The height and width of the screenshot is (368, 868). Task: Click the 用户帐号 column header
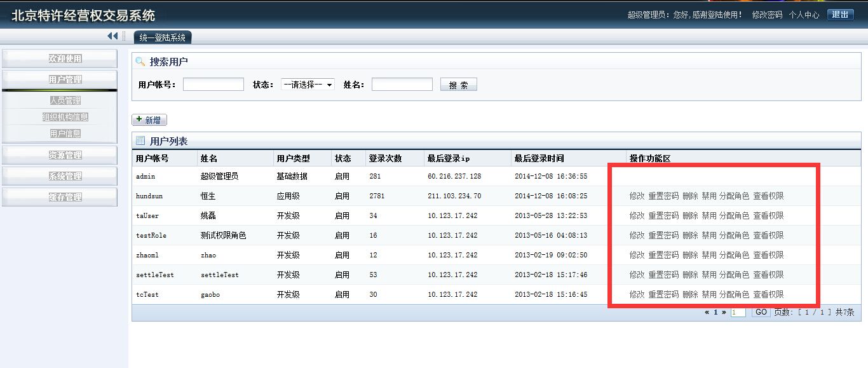153,158
